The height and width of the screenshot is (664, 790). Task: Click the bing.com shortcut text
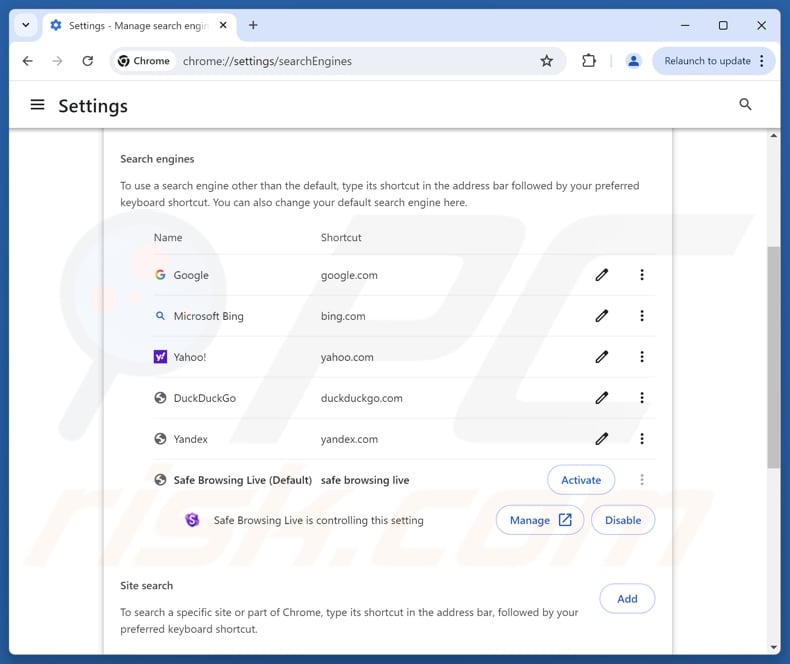coord(343,316)
